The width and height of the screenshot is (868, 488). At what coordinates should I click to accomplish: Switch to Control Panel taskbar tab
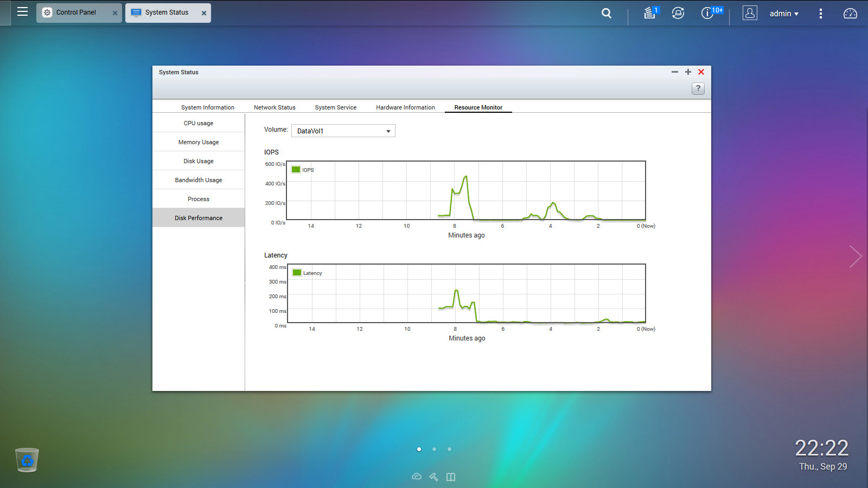[76, 12]
